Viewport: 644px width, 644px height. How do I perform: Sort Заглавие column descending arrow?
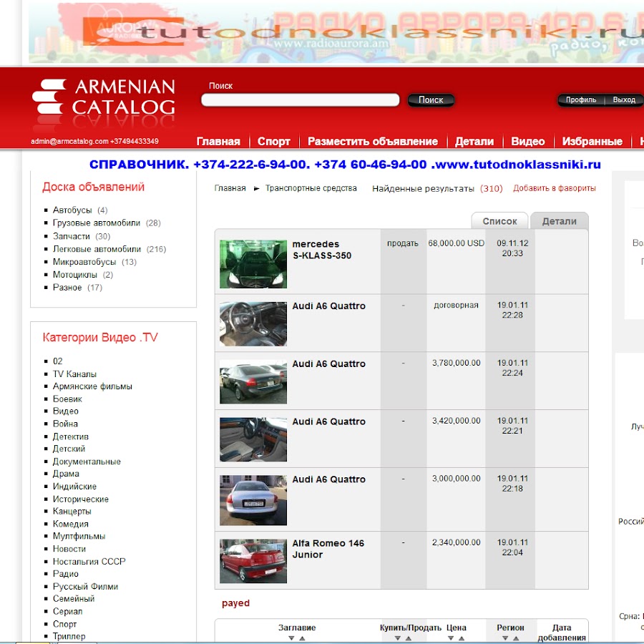[x=291, y=638]
